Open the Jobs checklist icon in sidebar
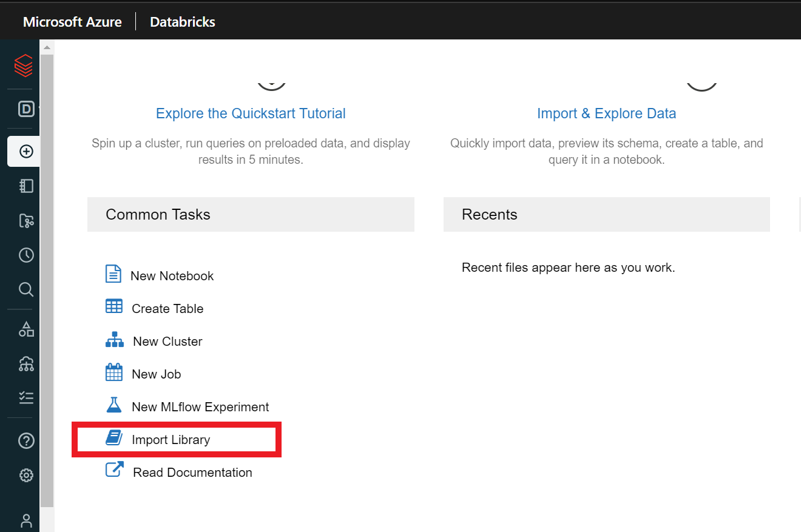The width and height of the screenshot is (801, 532). 26,397
